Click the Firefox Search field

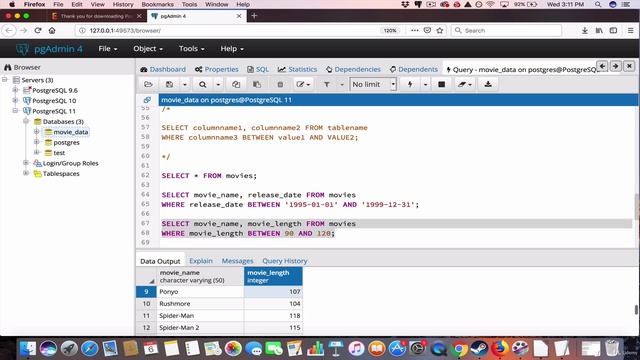click(506, 30)
